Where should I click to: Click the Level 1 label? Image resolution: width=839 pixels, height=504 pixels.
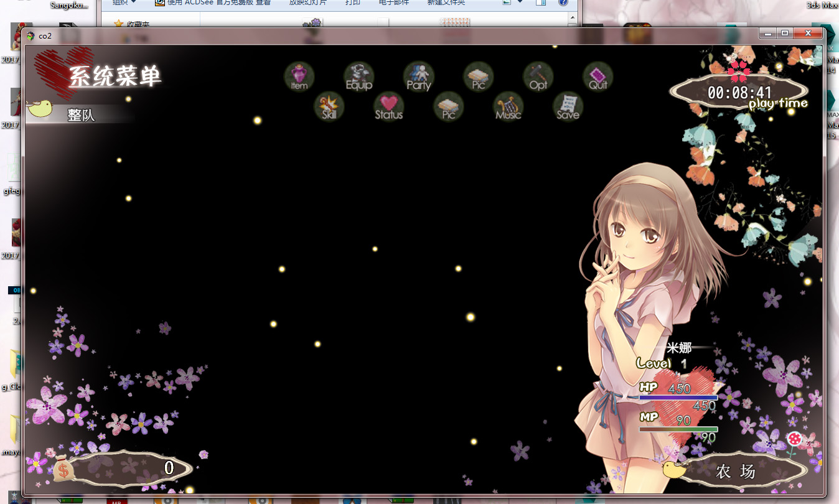point(662,363)
